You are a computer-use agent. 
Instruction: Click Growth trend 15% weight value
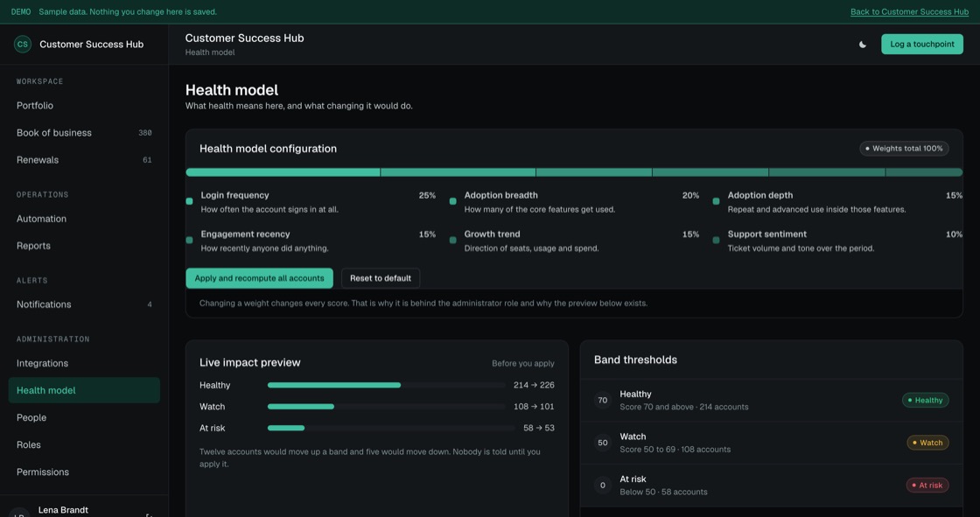coord(690,234)
